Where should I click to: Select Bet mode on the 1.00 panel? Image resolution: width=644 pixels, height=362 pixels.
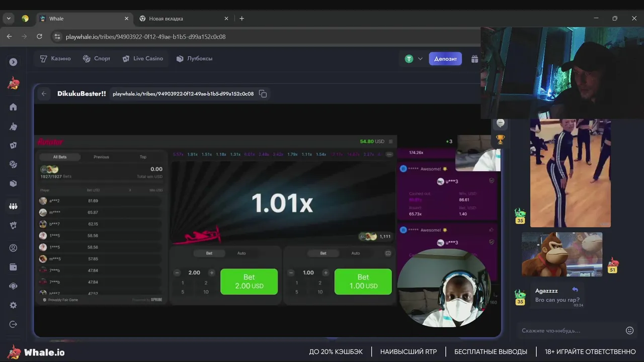coord(323,253)
